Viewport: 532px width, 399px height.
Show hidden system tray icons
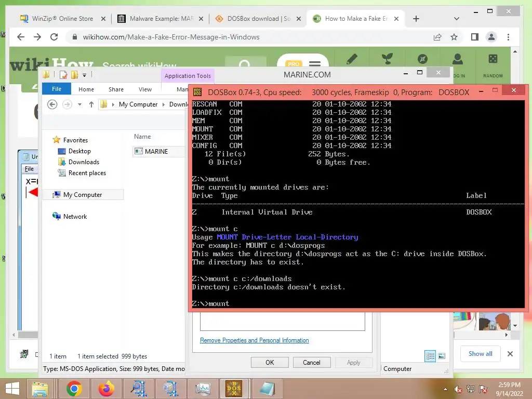click(445, 389)
